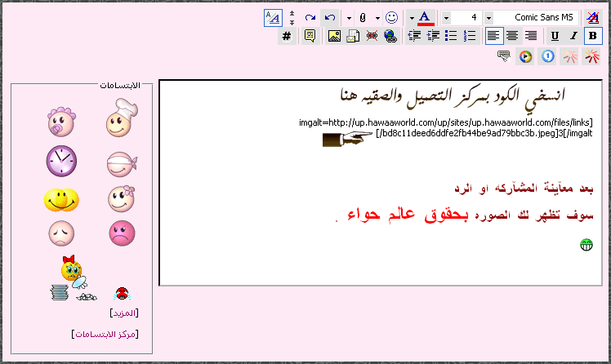The width and height of the screenshot is (611, 364).
Task: Toggle bold formatting
Action: pyautogui.click(x=592, y=36)
